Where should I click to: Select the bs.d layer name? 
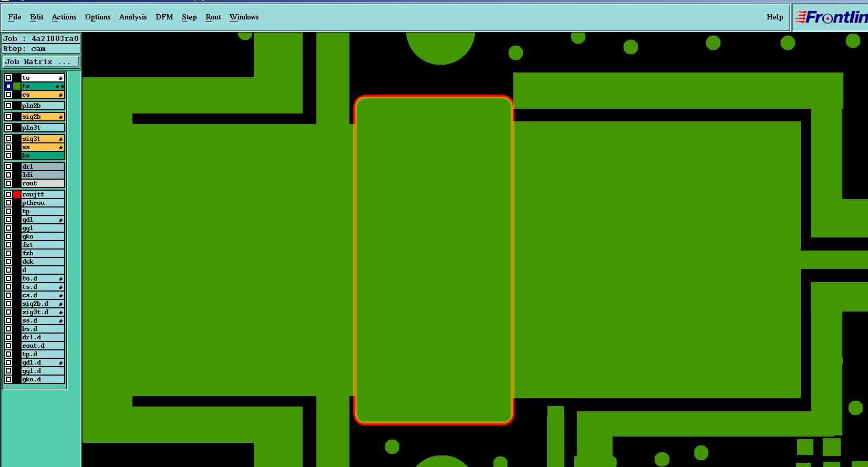point(43,329)
